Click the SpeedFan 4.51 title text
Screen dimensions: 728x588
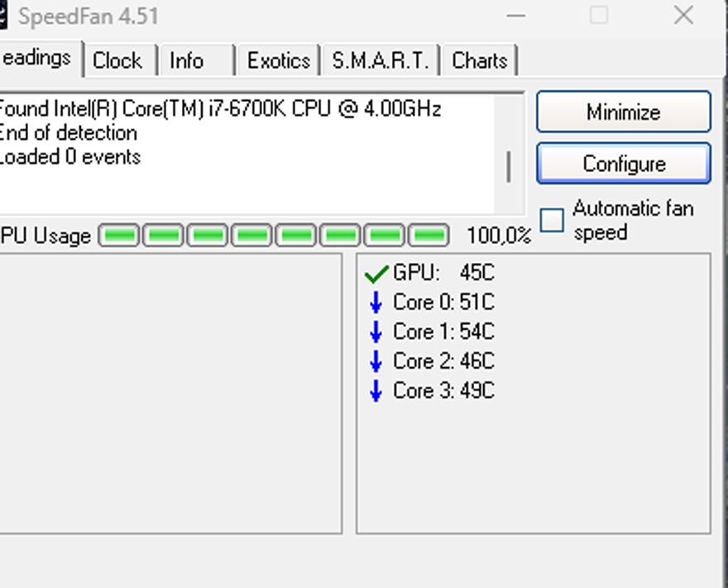[x=89, y=17]
